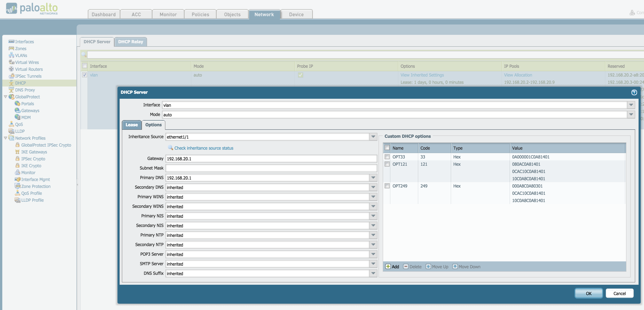Open Zone Protection profiles
This screenshot has width=644, height=310.
tap(36, 186)
